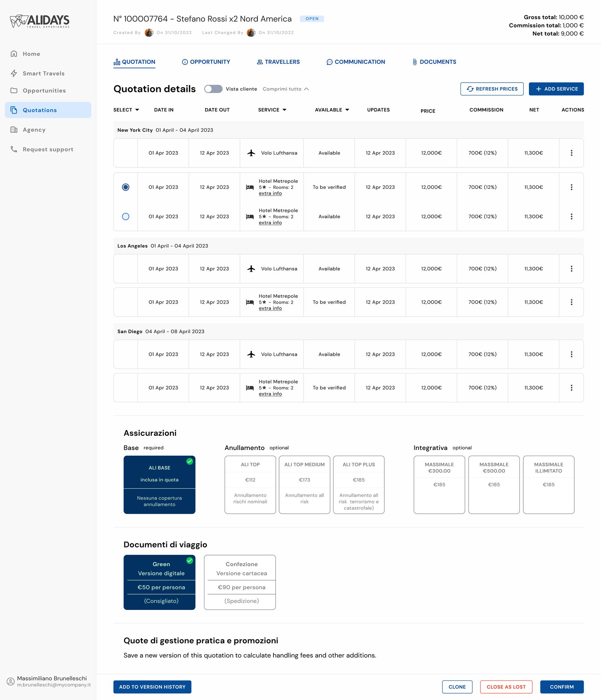601x700 pixels.
Task: Switch to the OPPORTUNITY tab
Action: point(206,62)
